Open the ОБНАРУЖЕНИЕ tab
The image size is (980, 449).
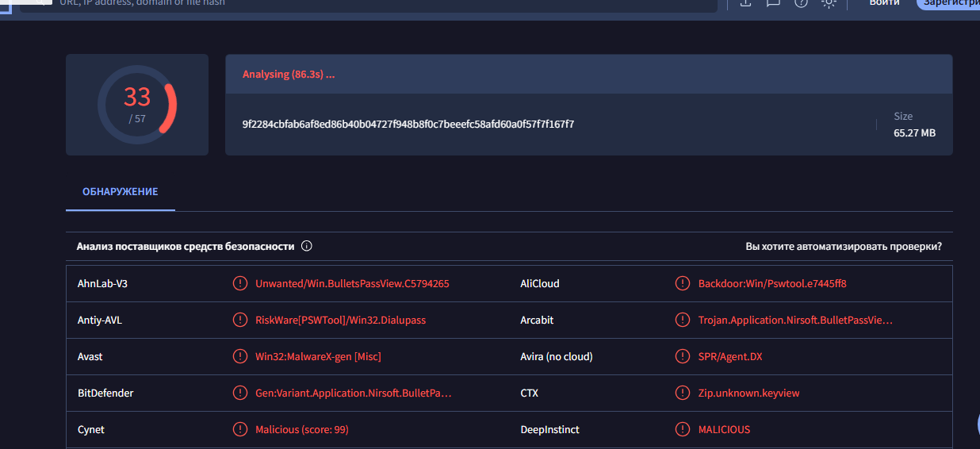click(x=121, y=192)
